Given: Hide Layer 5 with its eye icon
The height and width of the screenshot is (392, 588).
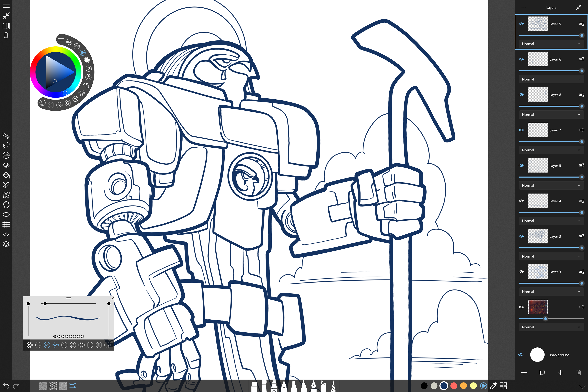Looking at the screenshot, I should click(x=521, y=166).
